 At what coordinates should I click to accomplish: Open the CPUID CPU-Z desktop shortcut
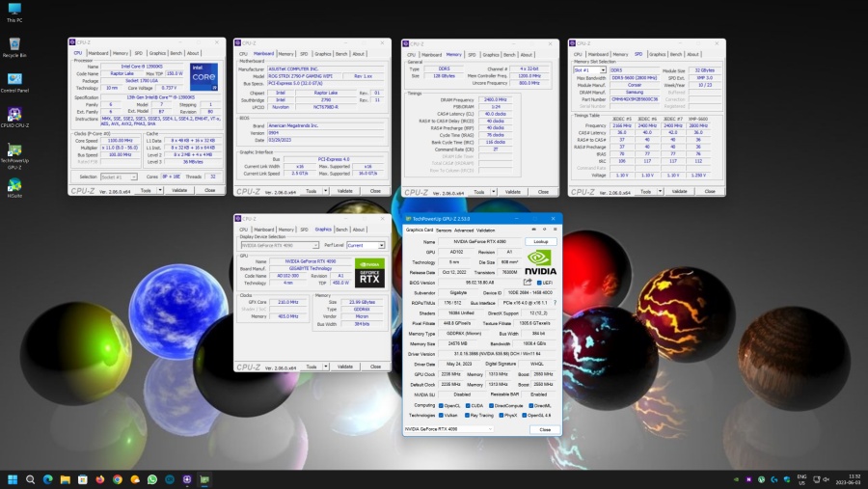click(15, 117)
